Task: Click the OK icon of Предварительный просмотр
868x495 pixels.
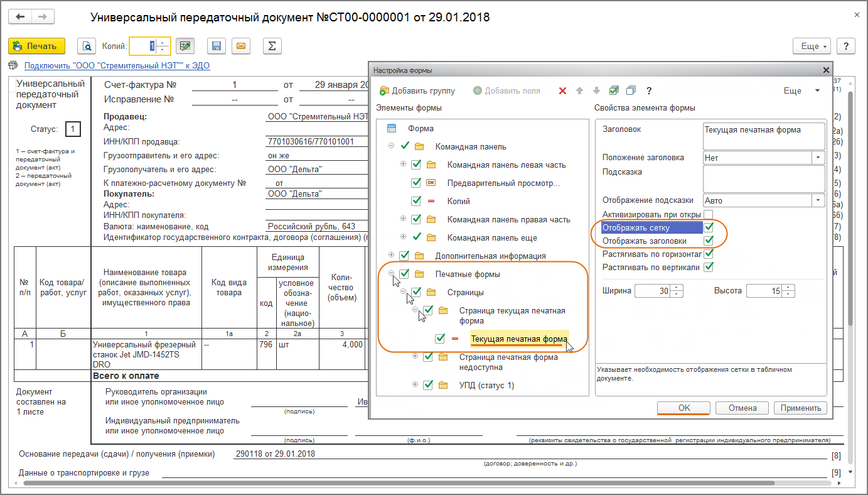Action: (431, 183)
